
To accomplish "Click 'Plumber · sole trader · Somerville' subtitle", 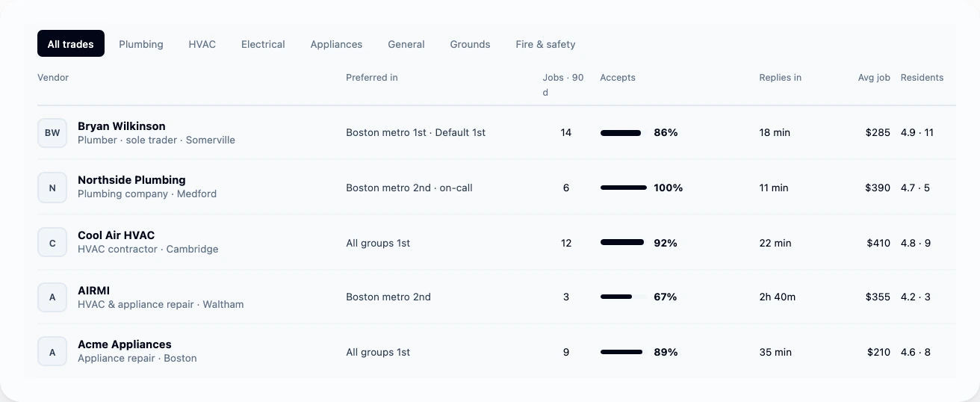I will tap(156, 140).
